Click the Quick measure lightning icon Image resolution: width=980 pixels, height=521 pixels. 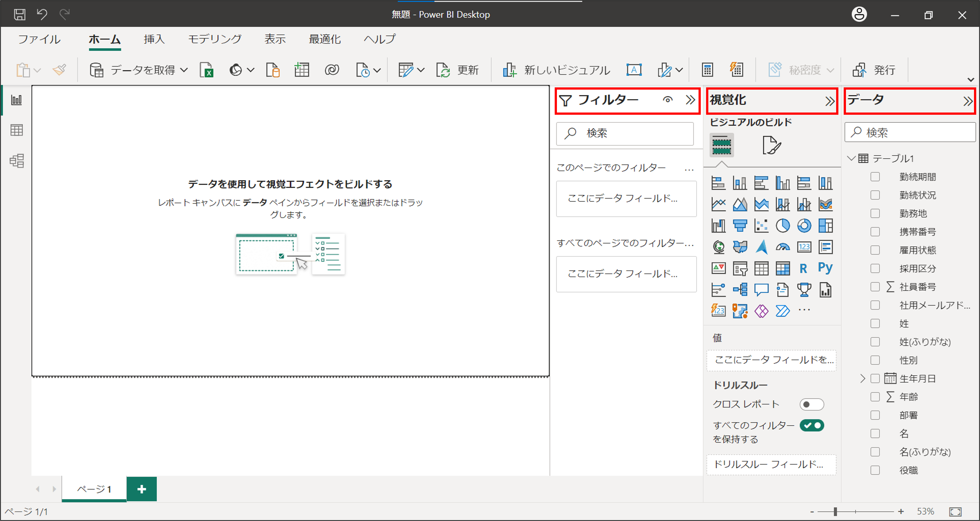tap(737, 70)
